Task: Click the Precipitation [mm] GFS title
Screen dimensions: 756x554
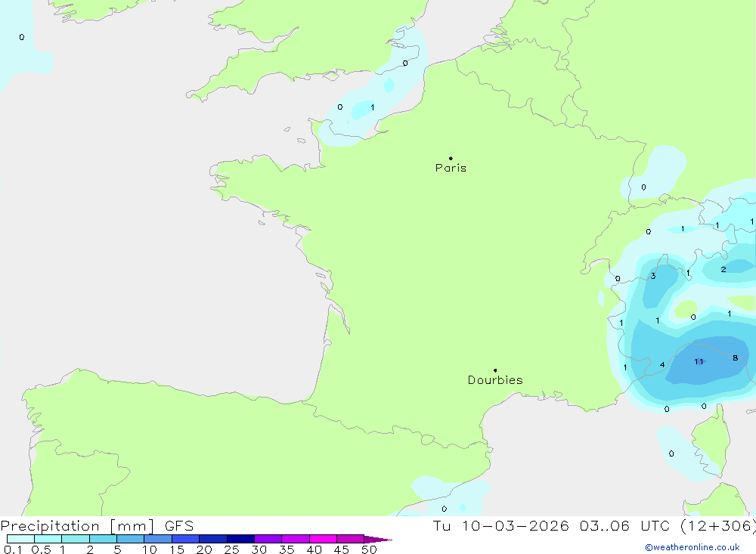Action: coord(97,525)
